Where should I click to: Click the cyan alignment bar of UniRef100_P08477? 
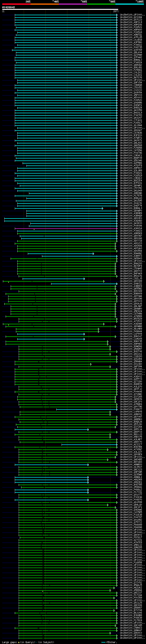coord(87,409)
